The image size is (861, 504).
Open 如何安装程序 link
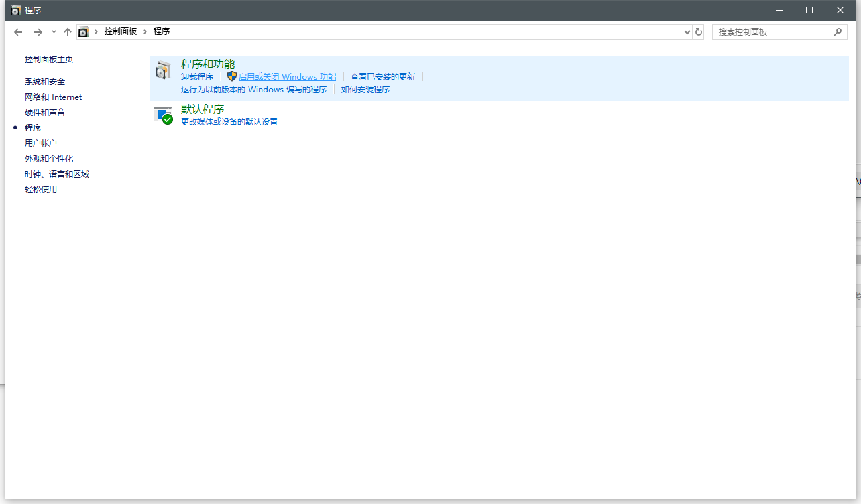point(365,90)
